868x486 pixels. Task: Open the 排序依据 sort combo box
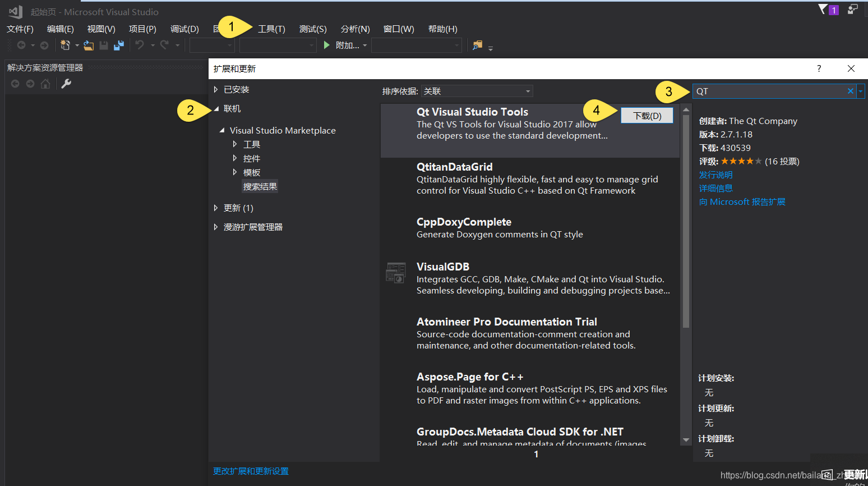coord(477,91)
